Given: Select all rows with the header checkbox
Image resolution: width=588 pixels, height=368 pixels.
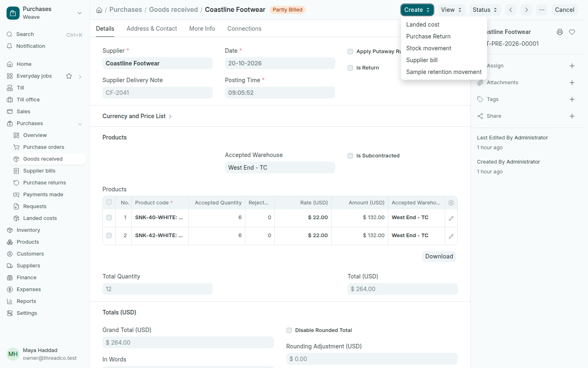Looking at the screenshot, I should (109, 202).
